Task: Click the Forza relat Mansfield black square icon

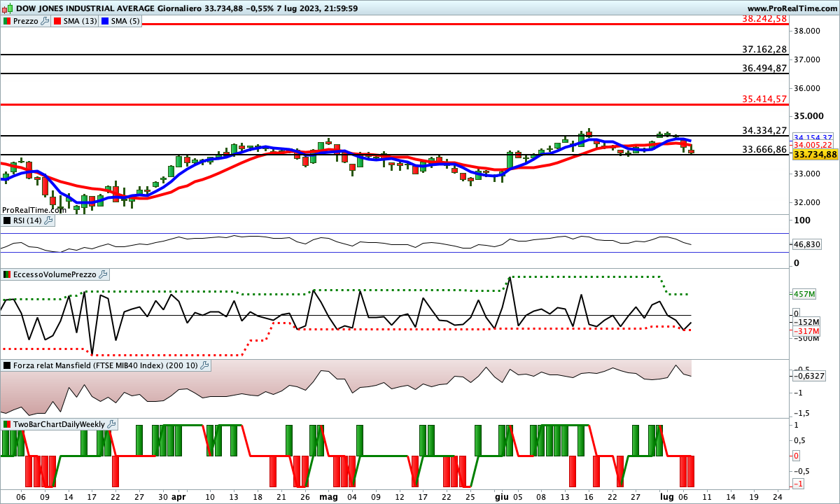Action: coord(7,365)
